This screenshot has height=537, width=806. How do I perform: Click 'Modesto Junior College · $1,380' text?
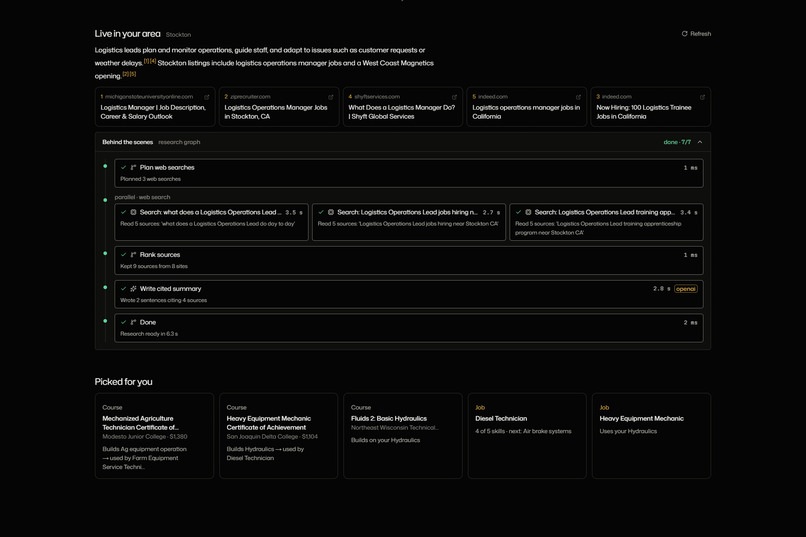(144, 437)
